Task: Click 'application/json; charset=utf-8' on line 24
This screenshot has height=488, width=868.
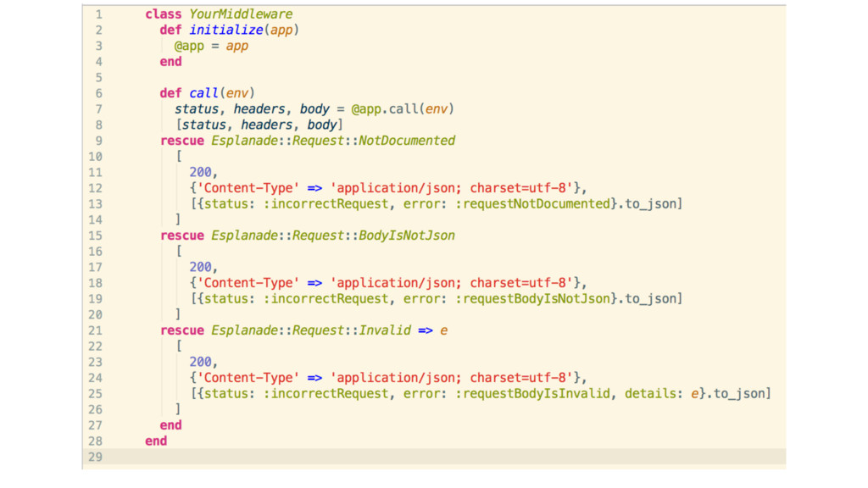Action: coord(451,378)
